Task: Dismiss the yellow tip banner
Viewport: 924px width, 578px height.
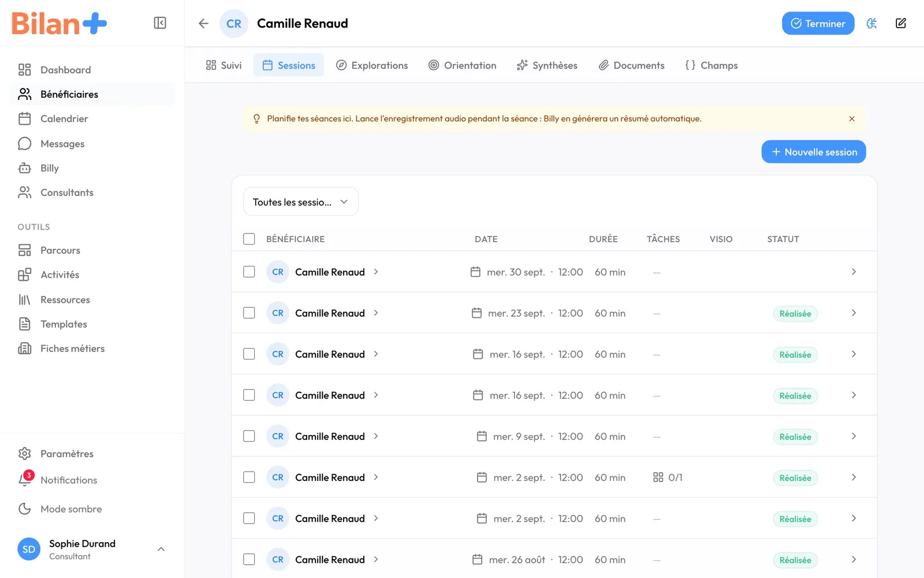Action: pos(852,118)
